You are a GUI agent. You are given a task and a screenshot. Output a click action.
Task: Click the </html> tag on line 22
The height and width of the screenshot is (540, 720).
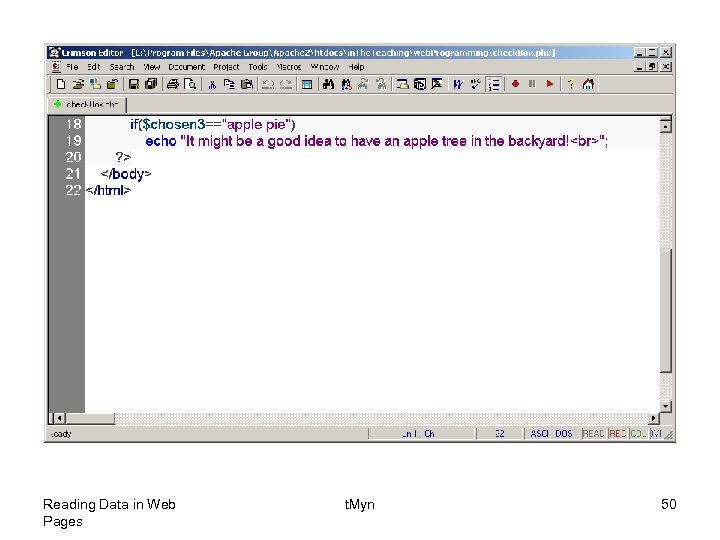click(x=108, y=190)
